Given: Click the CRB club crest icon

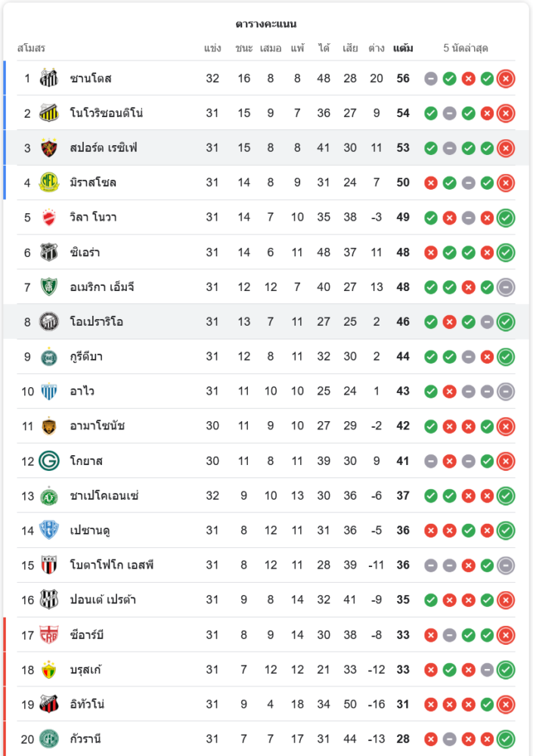Looking at the screenshot, I should click(x=49, y=634).
